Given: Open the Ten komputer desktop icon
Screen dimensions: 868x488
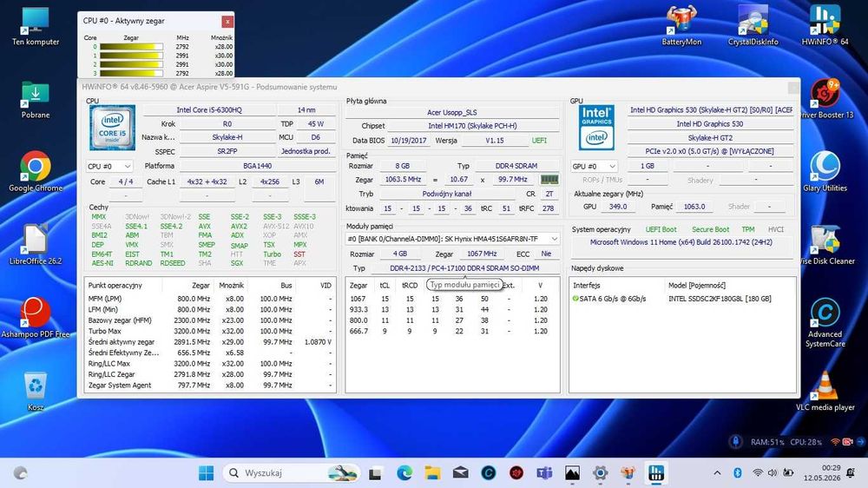Looking at the screenshot, I should pos(36,26).
